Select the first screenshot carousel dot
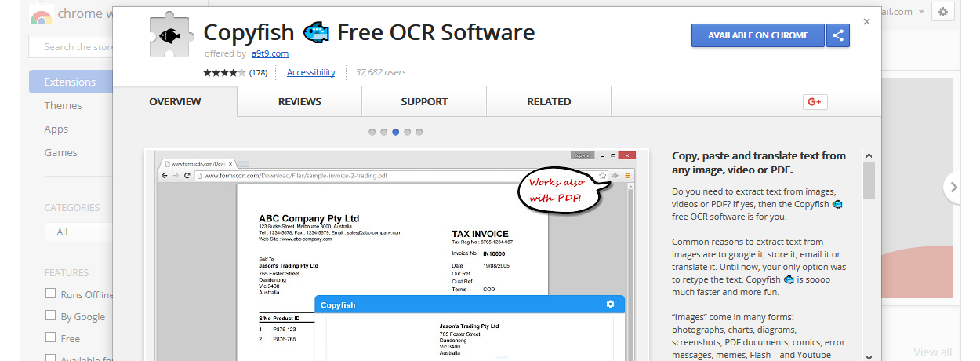 click(x=372, y=132)
